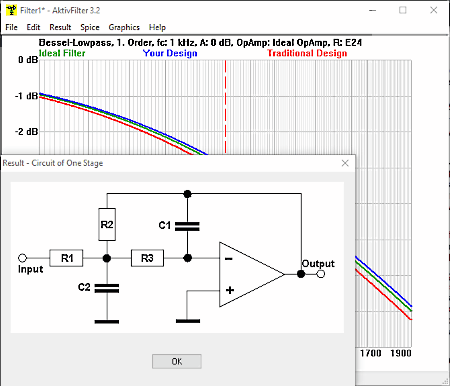The image size is (450, 386).
Task: Click the Input terminal circle
Action: [x=22, y=258]
